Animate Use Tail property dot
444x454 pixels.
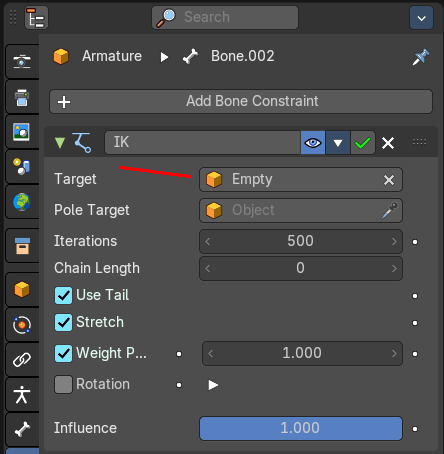point(415,296)
